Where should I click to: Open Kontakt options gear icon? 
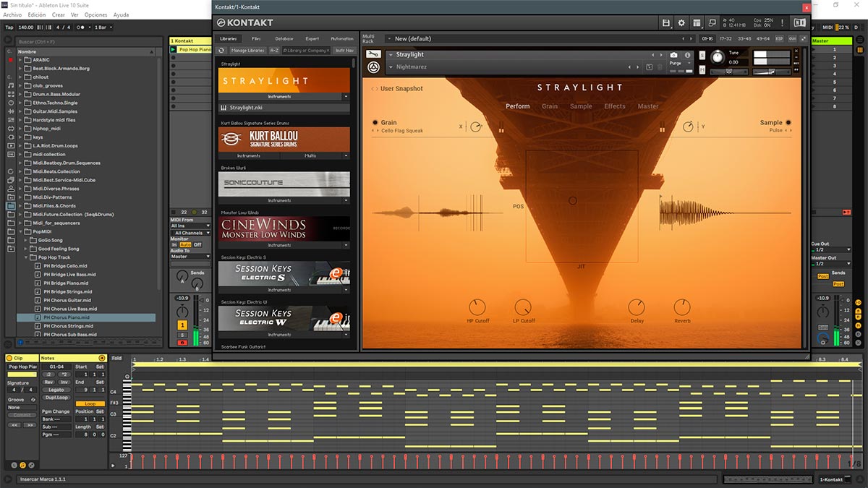tap(681, 23)
